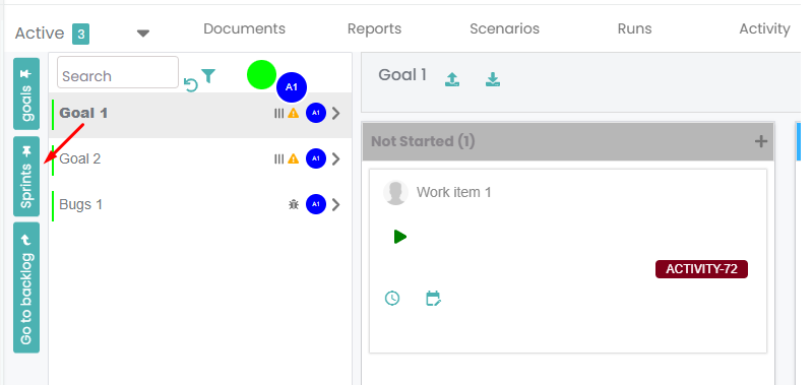Click into the Search input field
The height and width of the screenshot is (385, 802).
click(x=118, y=72)
